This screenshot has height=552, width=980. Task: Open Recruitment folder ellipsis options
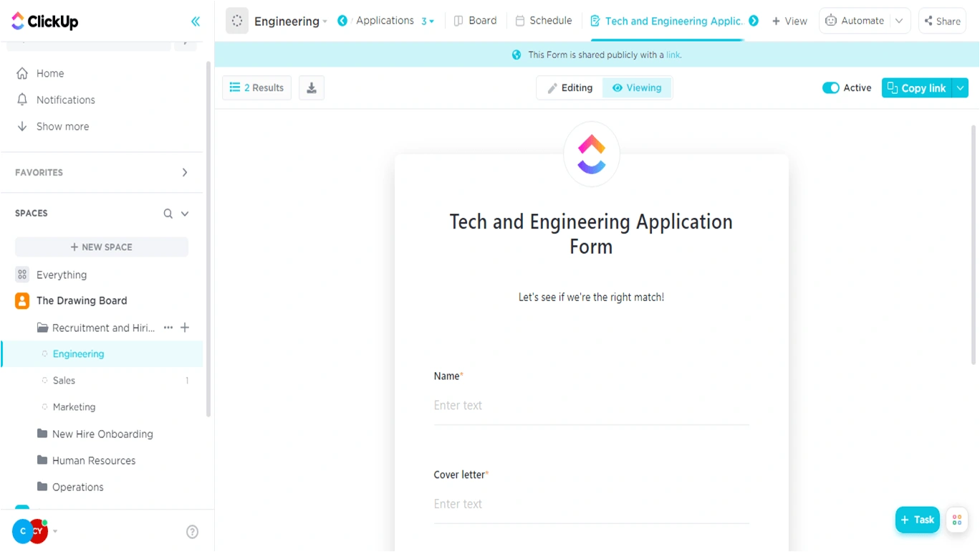tap(168, 328)
